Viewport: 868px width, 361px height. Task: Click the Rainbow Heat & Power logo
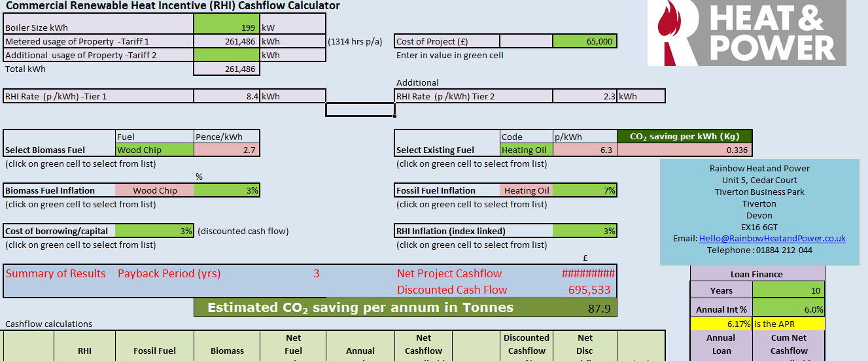(x=746, y=33)
